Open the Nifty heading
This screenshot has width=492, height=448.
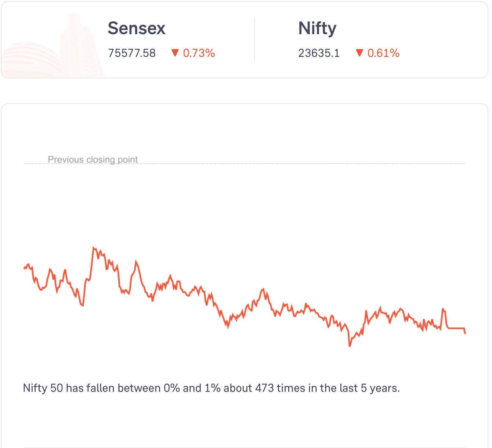(x=317, y=28)
